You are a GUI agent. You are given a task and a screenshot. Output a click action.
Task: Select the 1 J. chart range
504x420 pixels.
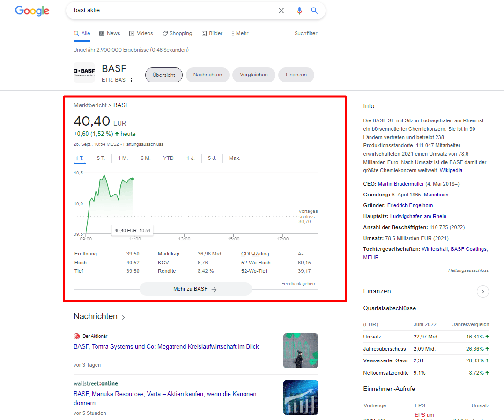(191, 158)
